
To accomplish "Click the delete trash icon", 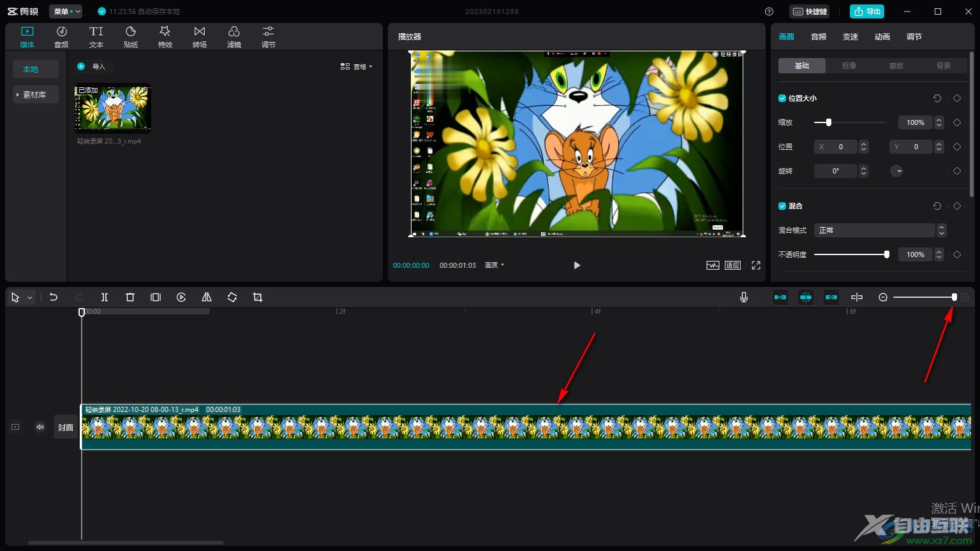I will pos(130,297).
